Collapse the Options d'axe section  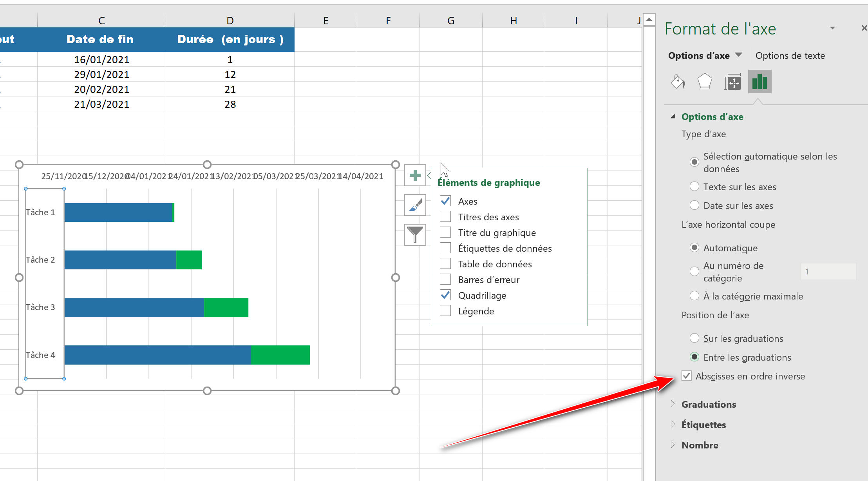pyautogui.click(x=673, y=116)
